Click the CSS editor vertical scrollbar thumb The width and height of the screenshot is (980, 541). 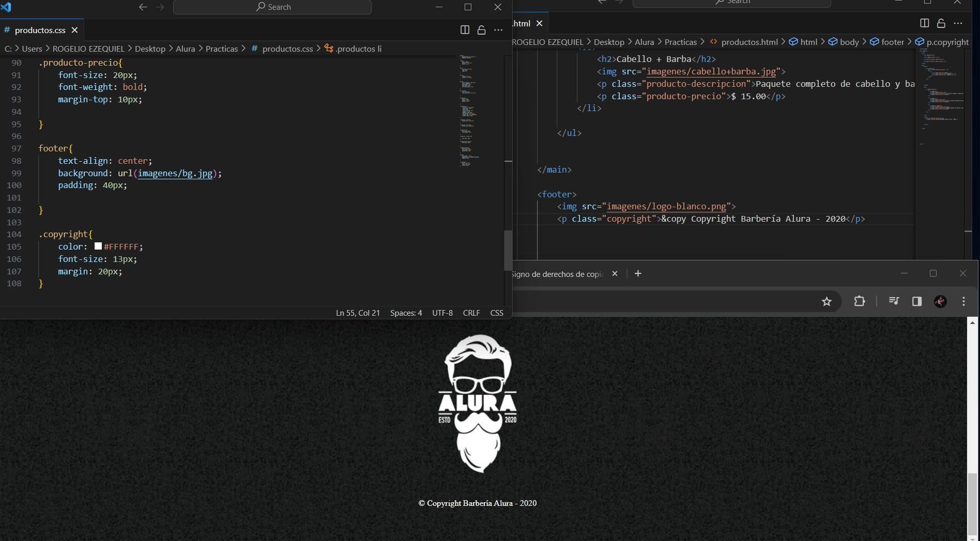[x=508, y=251]
